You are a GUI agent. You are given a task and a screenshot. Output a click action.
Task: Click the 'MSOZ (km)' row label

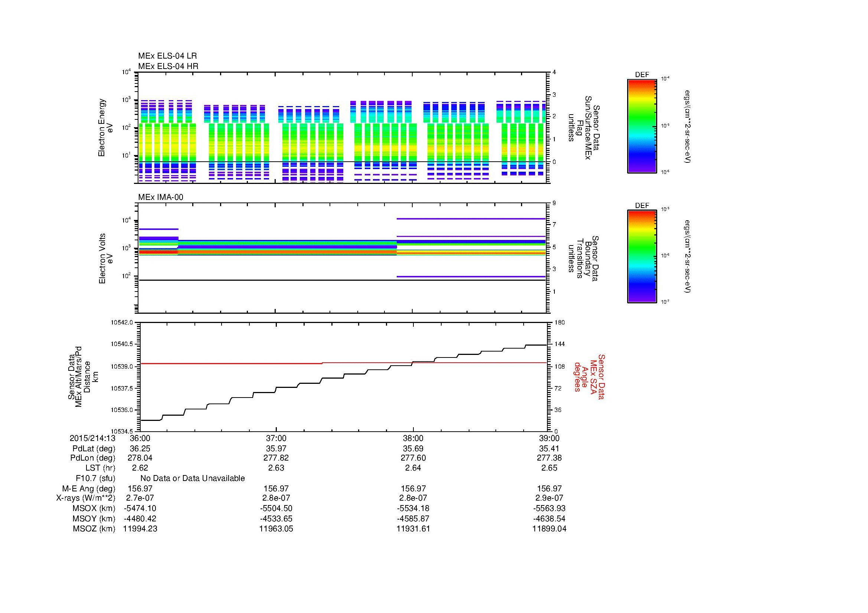(94, 529)
